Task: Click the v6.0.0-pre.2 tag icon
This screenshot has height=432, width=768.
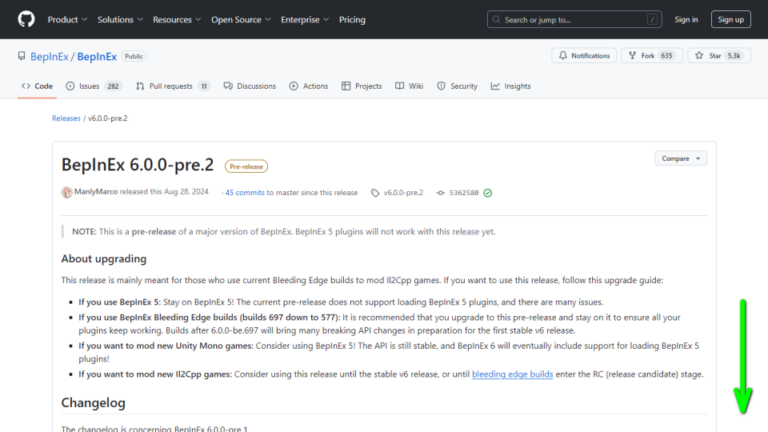Action: coord(375,192)
